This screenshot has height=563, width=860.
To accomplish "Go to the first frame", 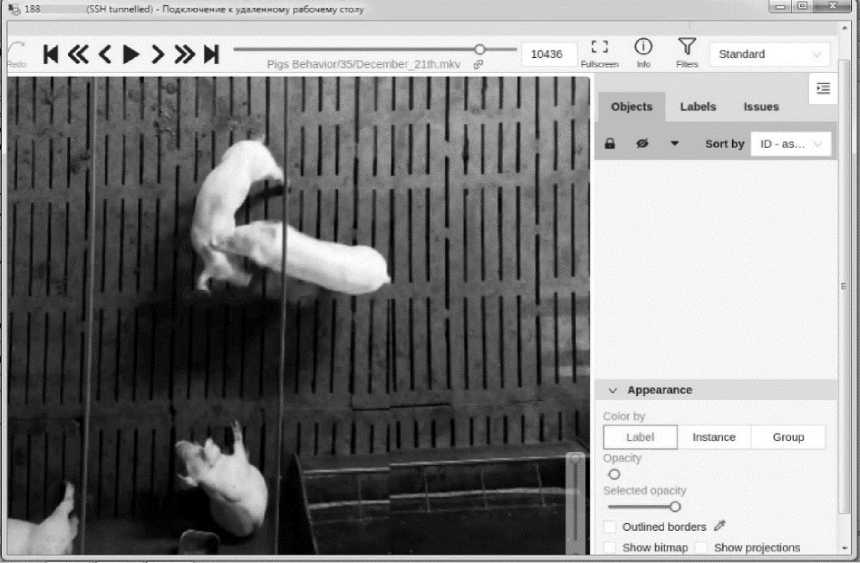I will (x=50, y=54).
